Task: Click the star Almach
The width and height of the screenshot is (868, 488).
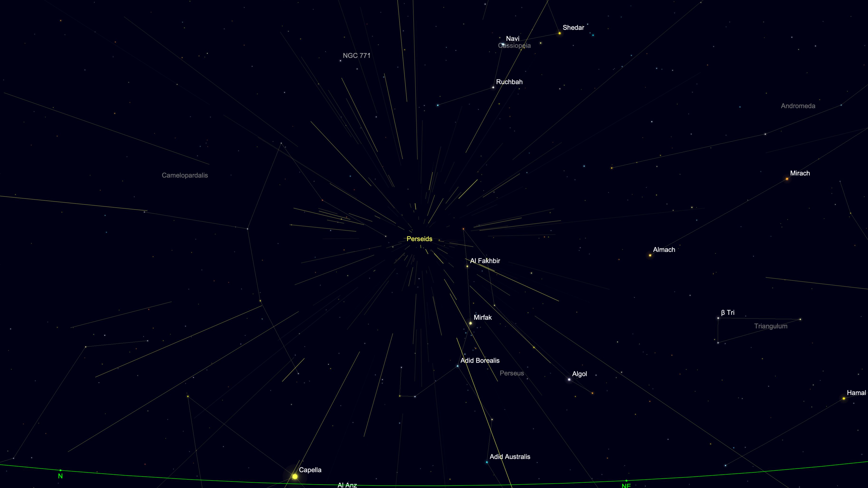Action: pos(650,255)
